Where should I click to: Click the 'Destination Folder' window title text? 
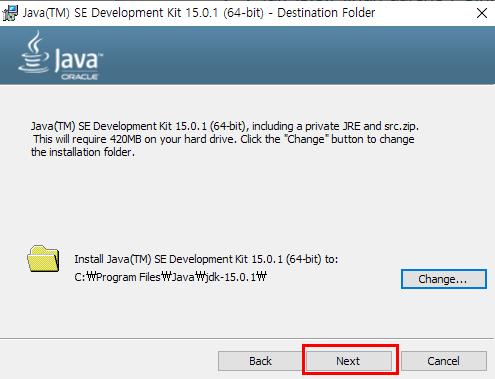point(326,13)
